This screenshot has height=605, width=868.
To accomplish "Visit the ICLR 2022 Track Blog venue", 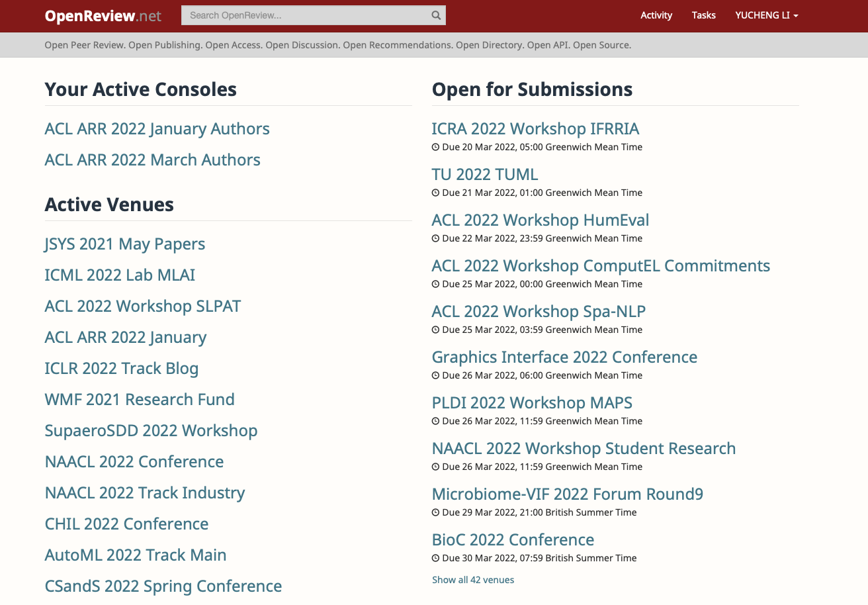I will point(121,368).
